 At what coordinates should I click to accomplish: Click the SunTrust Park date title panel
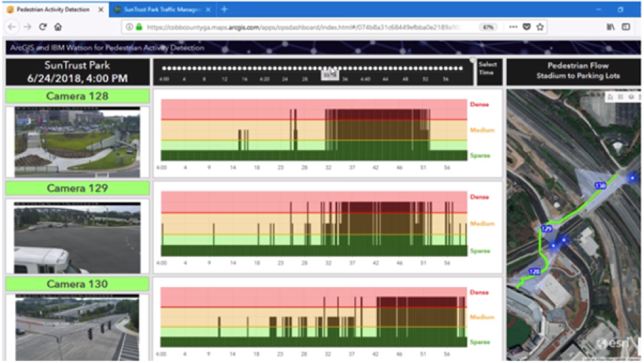click(x=77, y=72)
